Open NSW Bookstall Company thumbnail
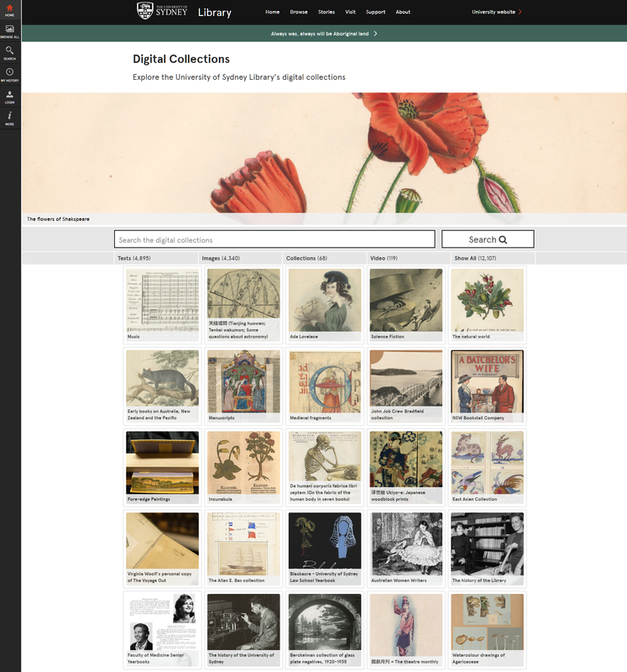 488,386
